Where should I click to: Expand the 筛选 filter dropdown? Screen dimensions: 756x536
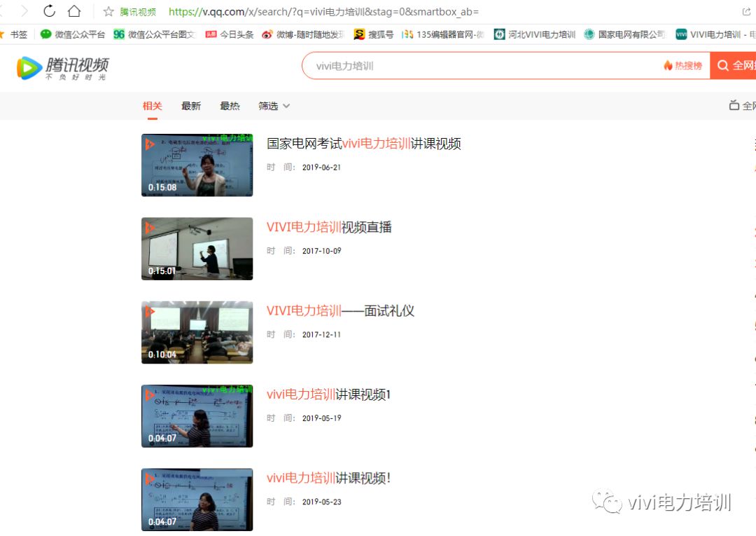tap(274, 106)
